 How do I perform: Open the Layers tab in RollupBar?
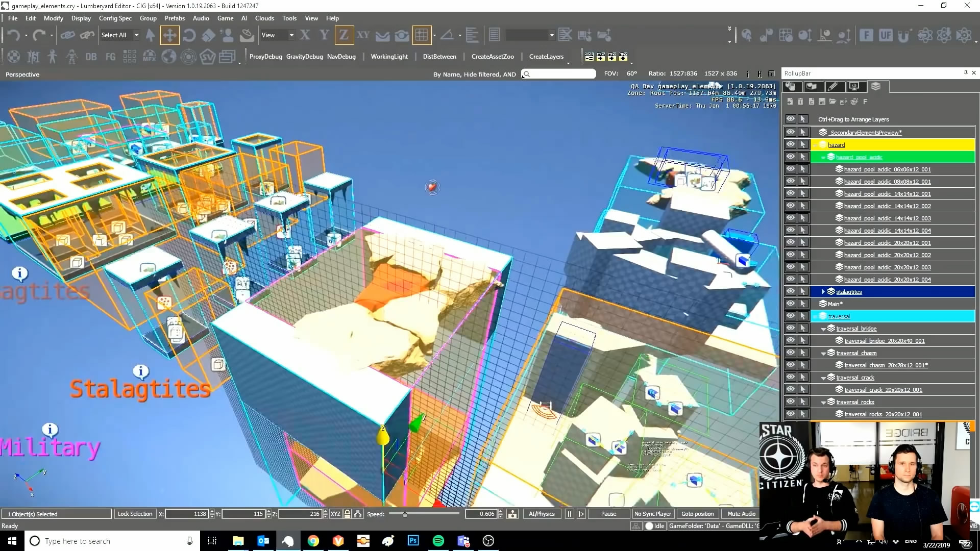click(876, 86)
